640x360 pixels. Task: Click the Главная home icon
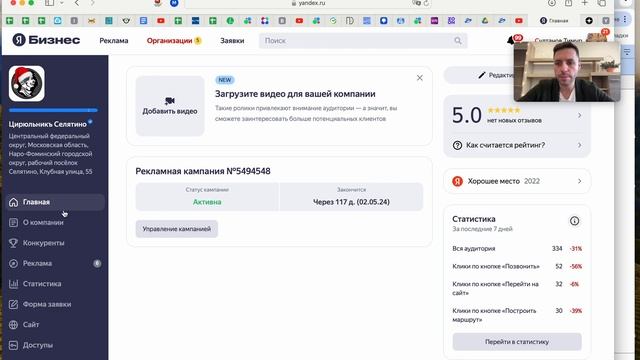click(13, 202)
